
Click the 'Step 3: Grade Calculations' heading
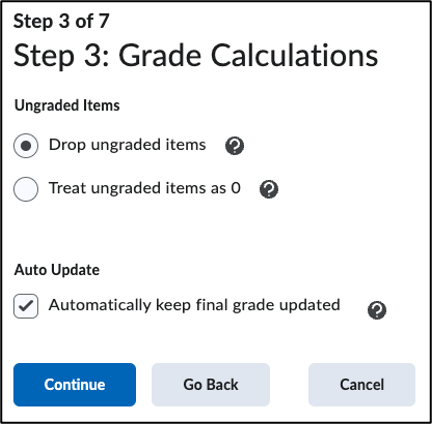(196, 55)
